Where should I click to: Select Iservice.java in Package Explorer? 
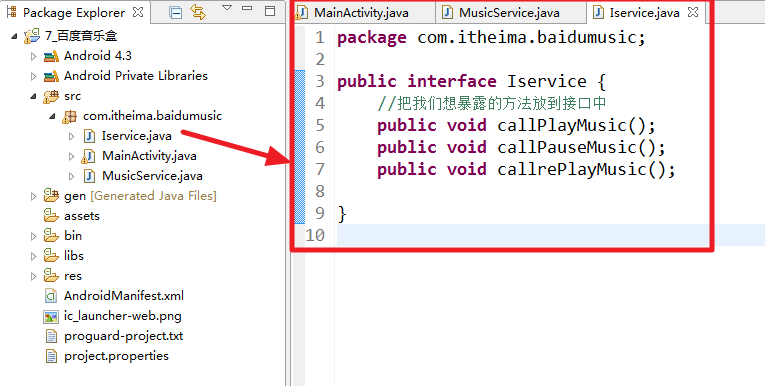(x=137, y=136)
